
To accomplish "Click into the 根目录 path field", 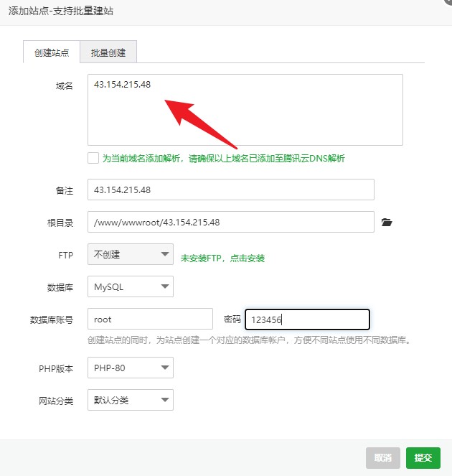I will [x=230, y=222].
